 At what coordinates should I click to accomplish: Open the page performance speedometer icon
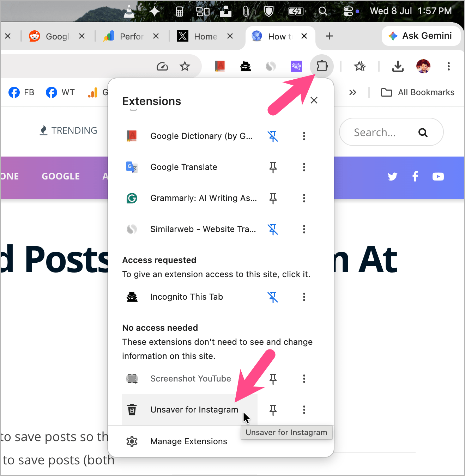[162, 66]
